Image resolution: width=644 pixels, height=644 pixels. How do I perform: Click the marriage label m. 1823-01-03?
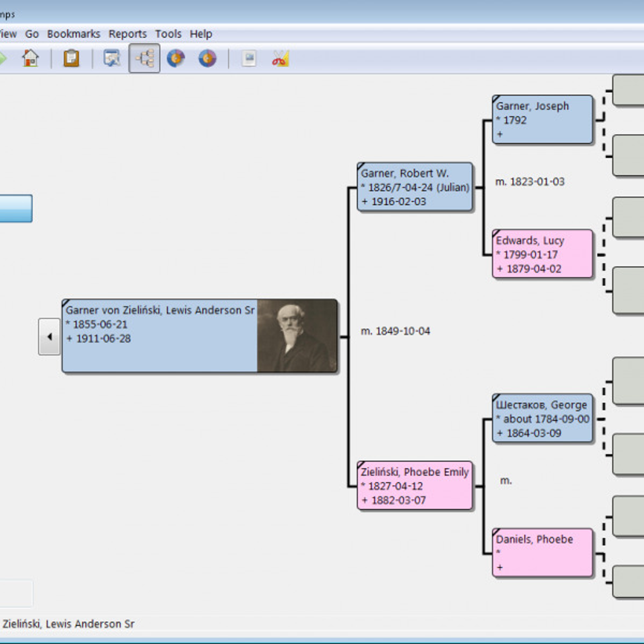point(530,182)
